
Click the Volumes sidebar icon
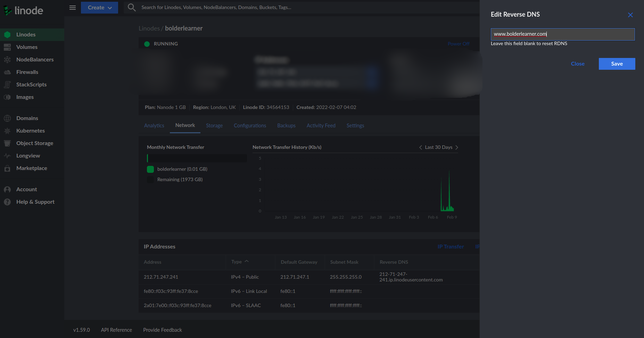point(7,47)
